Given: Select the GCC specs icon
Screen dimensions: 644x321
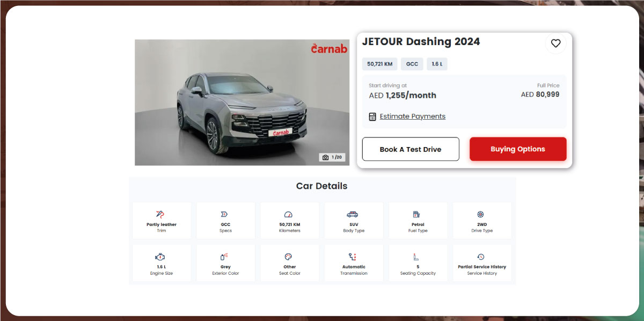Looking at the screenshot, I should 225,214.
